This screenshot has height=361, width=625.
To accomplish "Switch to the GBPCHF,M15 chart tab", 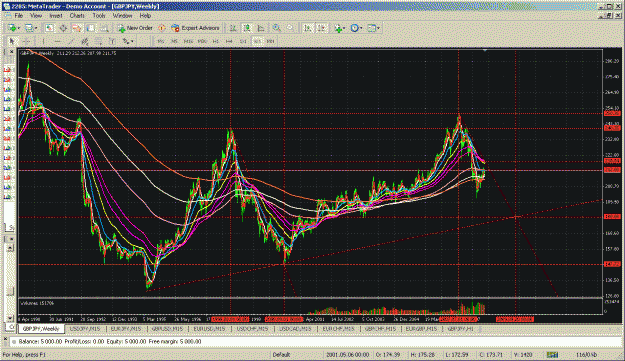I will 381,329.
